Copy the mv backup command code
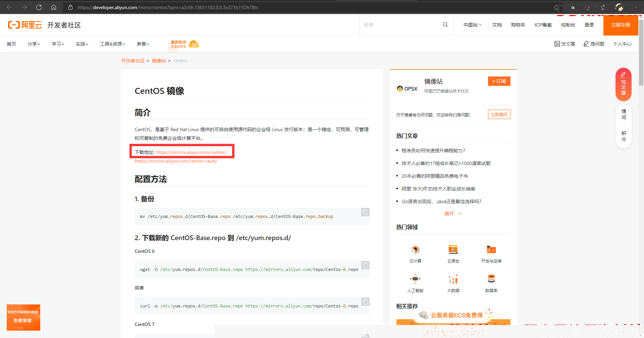The image size is (644, 338). pos(365,212)
